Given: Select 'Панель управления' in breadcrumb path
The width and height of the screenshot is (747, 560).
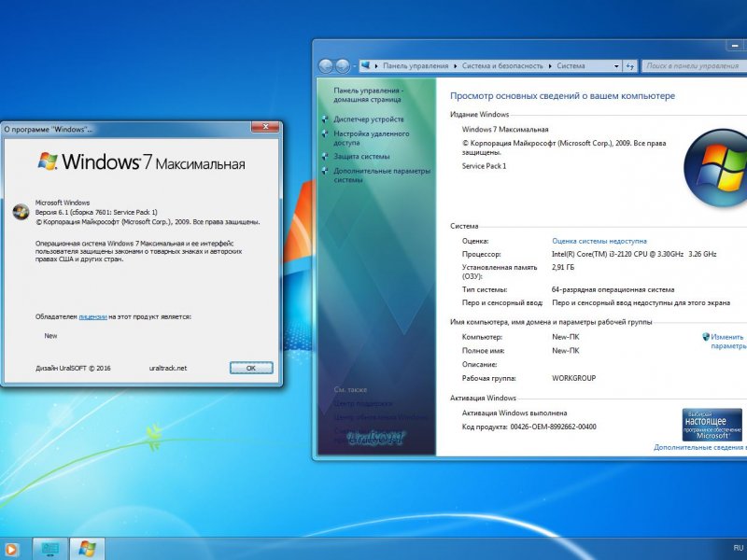Looking at the screenshot, I should click(416, 66).
